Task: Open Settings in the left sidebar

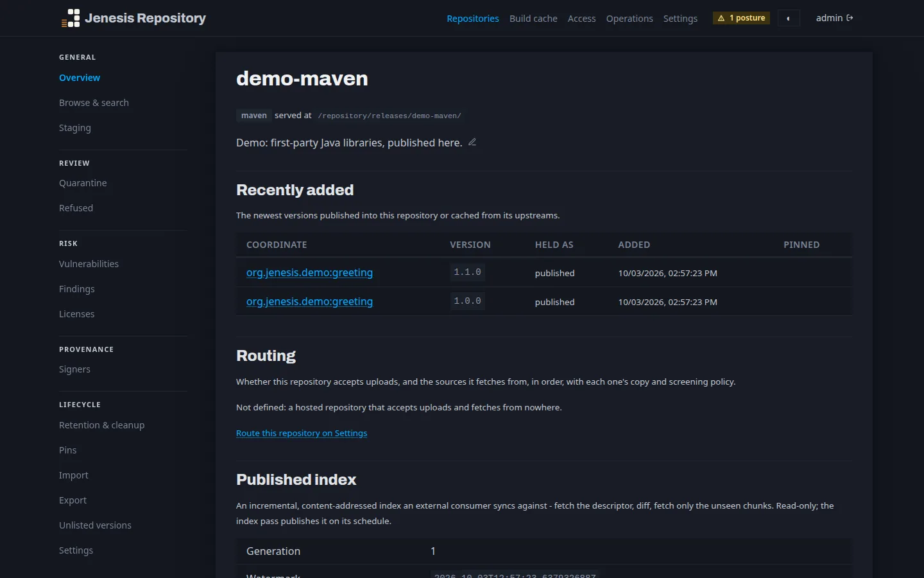Action: [76, 550]
